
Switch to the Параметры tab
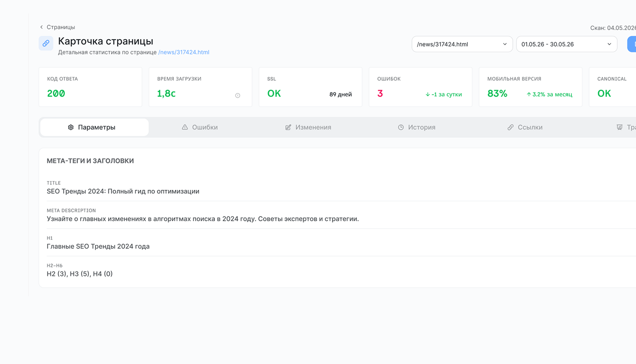pyautogui.click(x=94, y=127)
